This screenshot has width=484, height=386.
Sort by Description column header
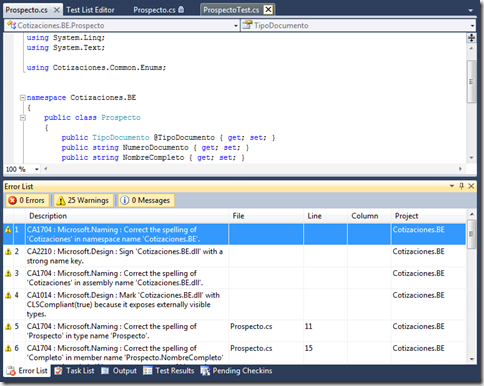(x=128, y=216)
